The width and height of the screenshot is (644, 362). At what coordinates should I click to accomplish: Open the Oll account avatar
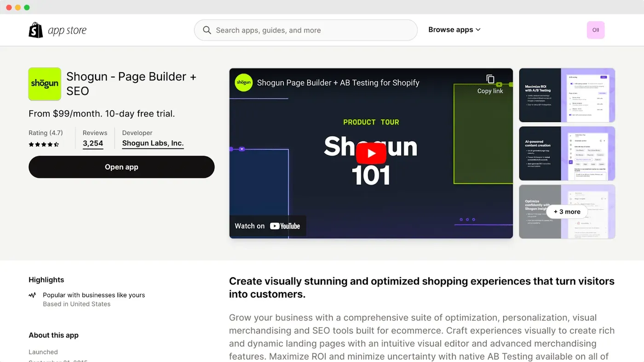pyautogui.click(x=596, y=30)
